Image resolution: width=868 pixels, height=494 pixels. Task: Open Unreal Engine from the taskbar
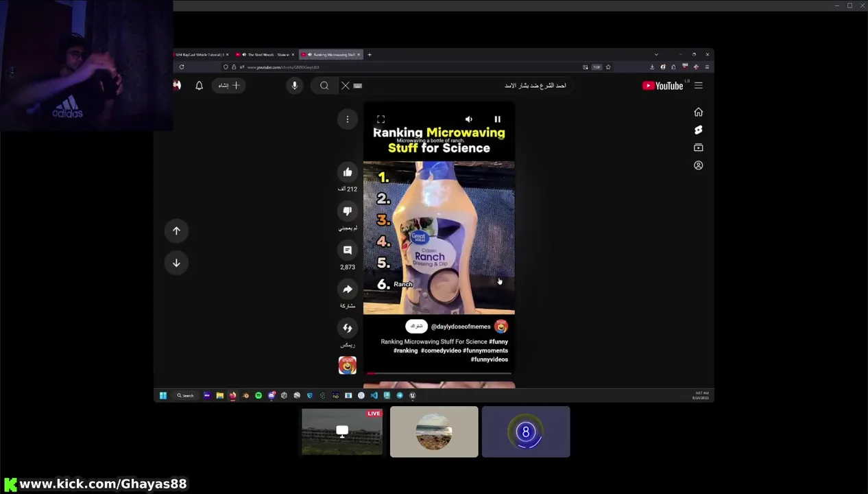pyautogui.click(x=413, y=395)
